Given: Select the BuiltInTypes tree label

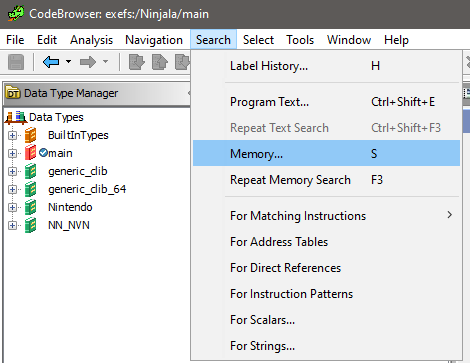Looking at the screenshot, I should point(78,135).
